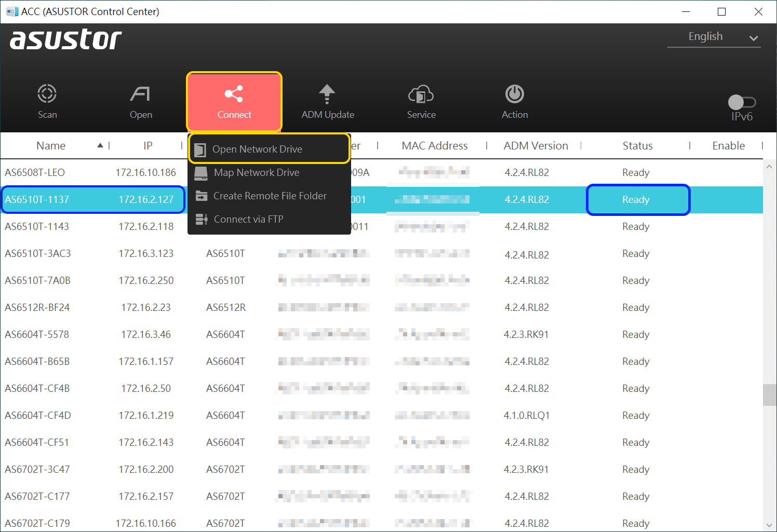Select device AS6604T-CF4D

(x=38, y=415)
